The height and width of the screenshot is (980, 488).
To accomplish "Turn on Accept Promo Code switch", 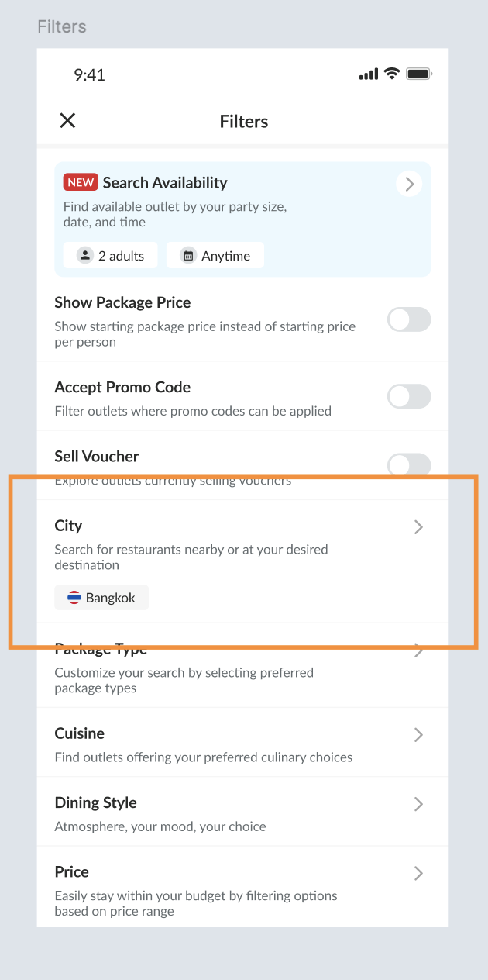I will [409, 396].
